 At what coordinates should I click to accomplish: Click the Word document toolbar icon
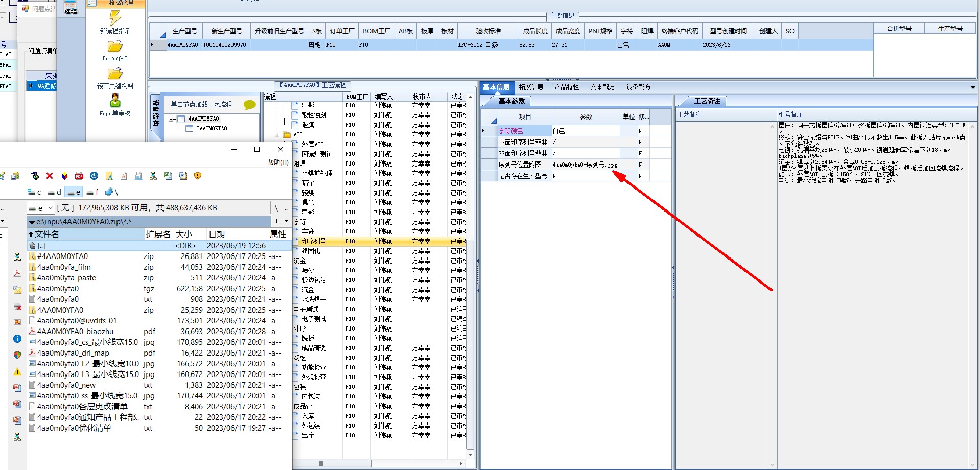coord(183,176)
